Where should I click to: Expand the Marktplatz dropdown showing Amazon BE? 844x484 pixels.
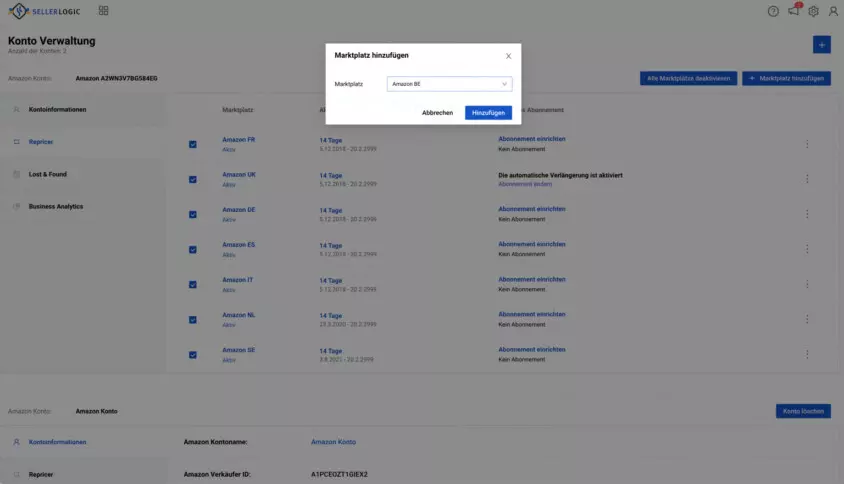(x=449, y=84)
